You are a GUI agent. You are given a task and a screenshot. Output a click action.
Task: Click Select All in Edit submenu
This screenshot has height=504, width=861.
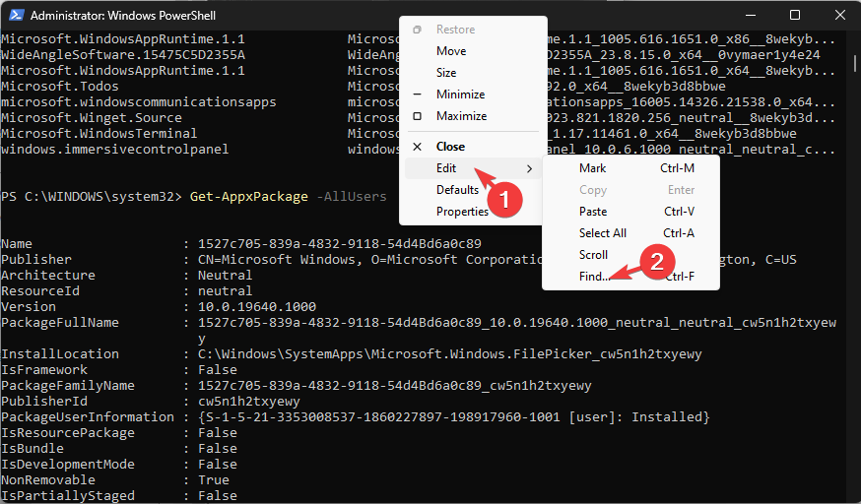[603, 233]
